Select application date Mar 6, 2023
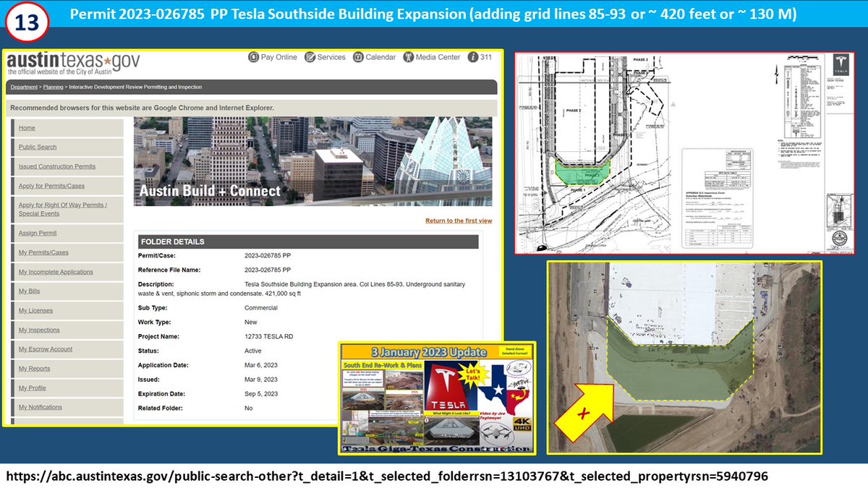Image resolution: width=868 pixels, height=488 pixels. pos(261,365)
